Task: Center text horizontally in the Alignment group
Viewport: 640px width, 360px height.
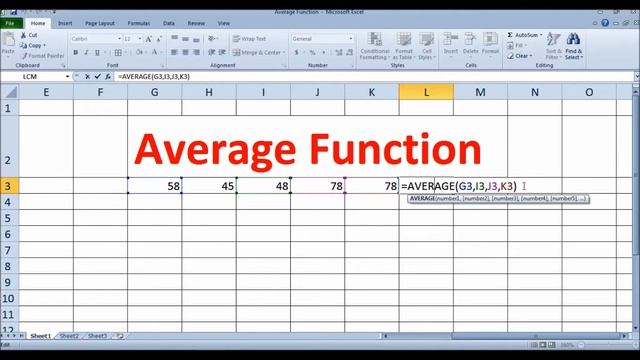Action: click(185, 52)
